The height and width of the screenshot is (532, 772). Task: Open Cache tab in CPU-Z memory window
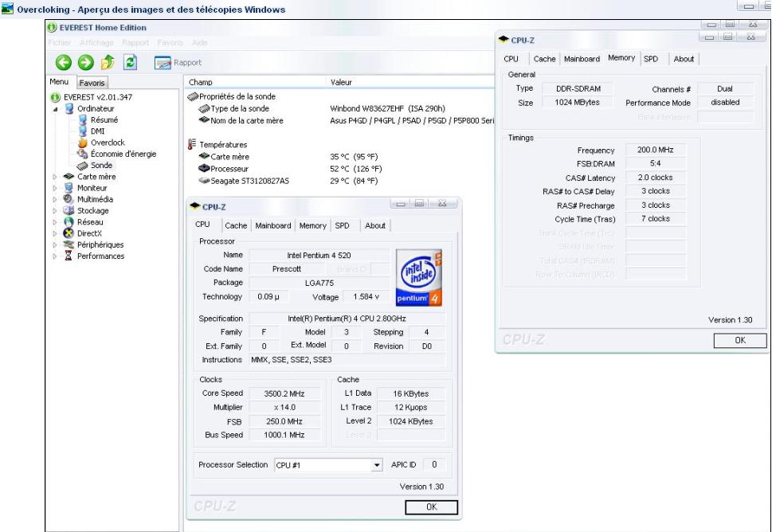pyautogui.click(x=544, y=59)
